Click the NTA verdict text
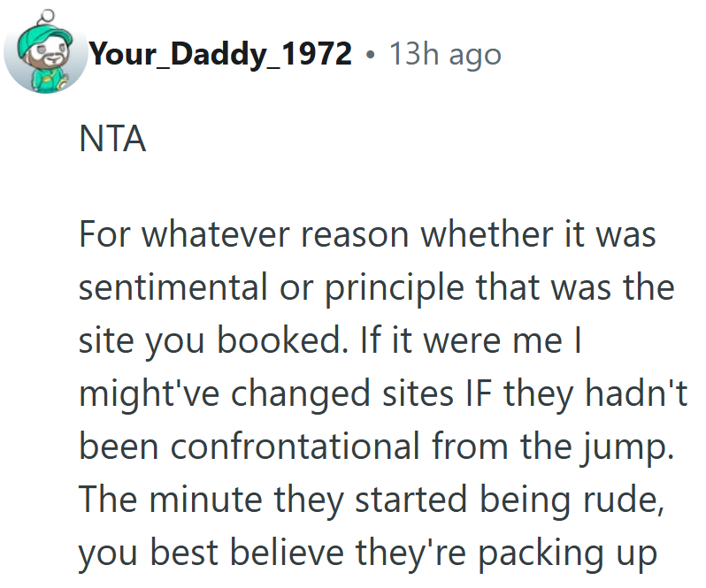 pyautogui.click(x=112, y=141)
